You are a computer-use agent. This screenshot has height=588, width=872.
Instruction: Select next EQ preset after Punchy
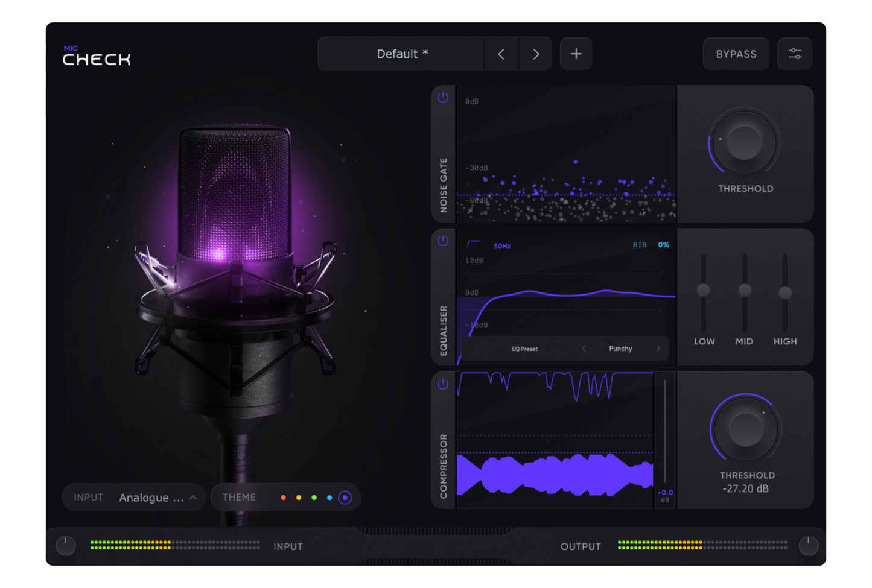(x=658, y=349)
